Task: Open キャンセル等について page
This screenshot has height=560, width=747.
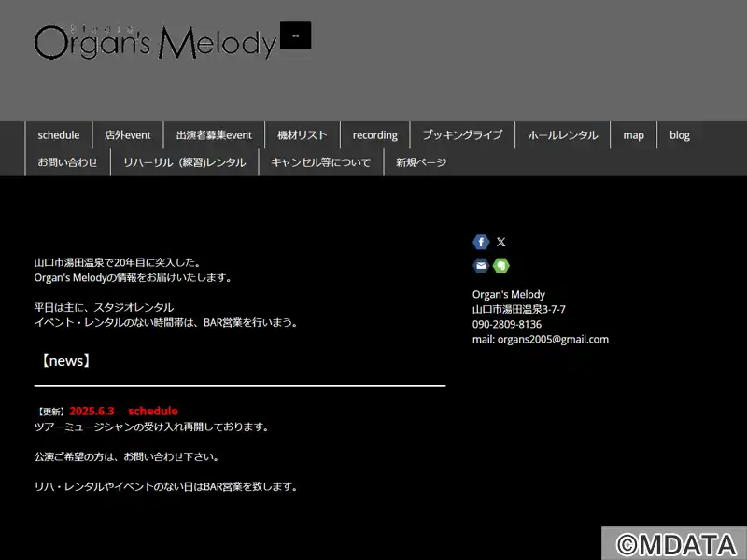Action: click(320, 162)
